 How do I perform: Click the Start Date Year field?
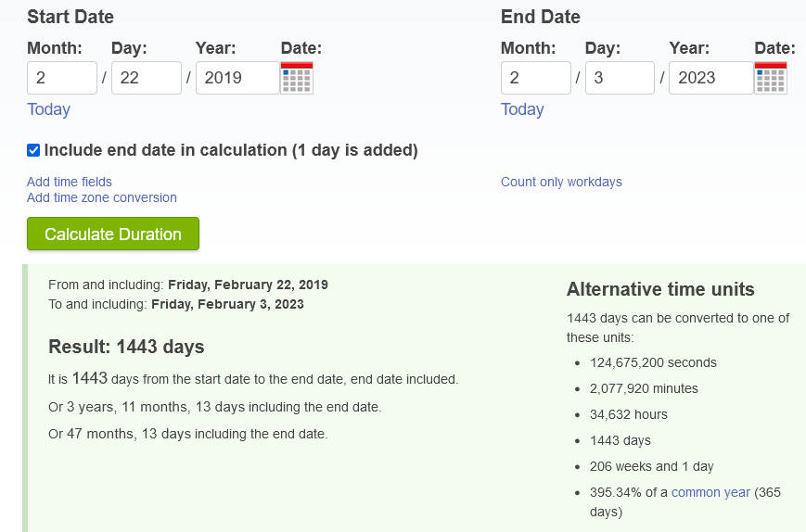(237, 78)
